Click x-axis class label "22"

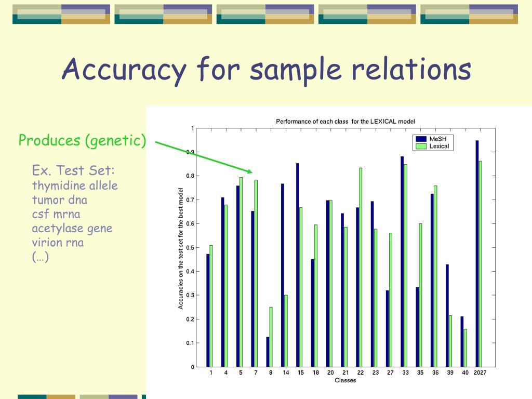tap(361, 373)
